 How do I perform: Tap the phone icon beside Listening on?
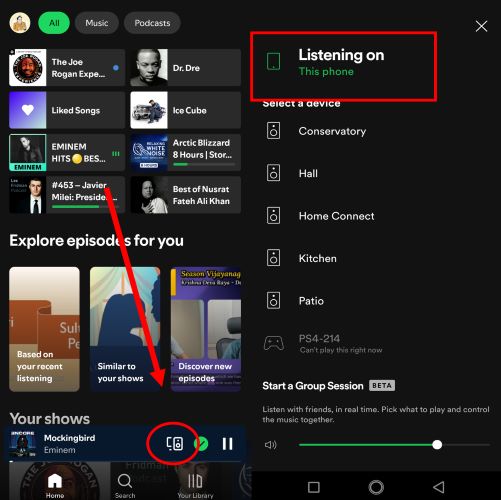coord(273,61)
